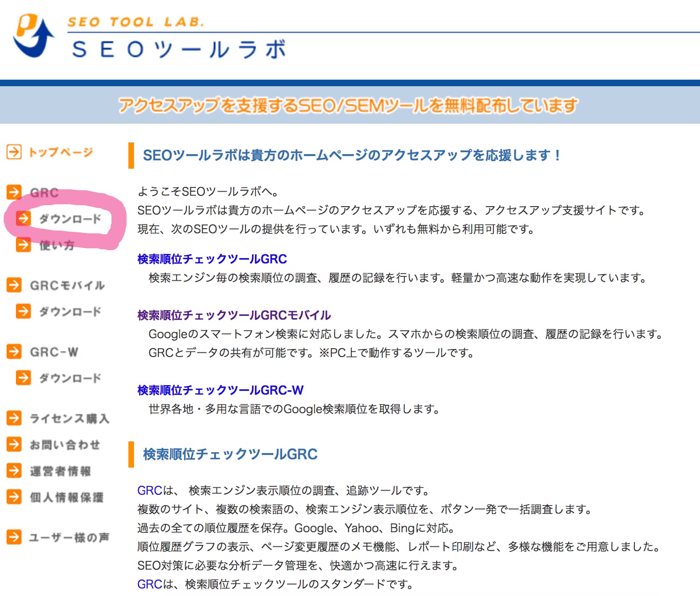Click arrow icon beside 個人情報保護
The image size is (700, 596).
14,497
